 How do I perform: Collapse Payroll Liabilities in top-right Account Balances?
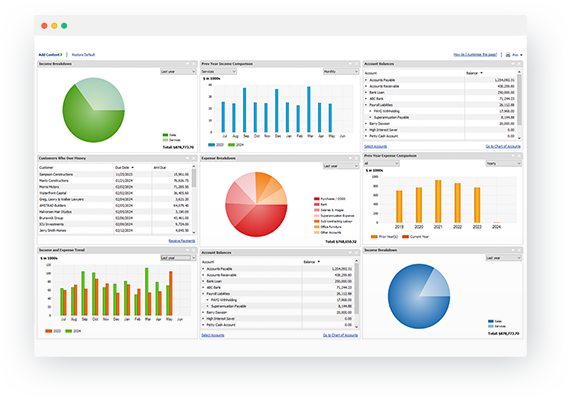click(x=366, y=105)
